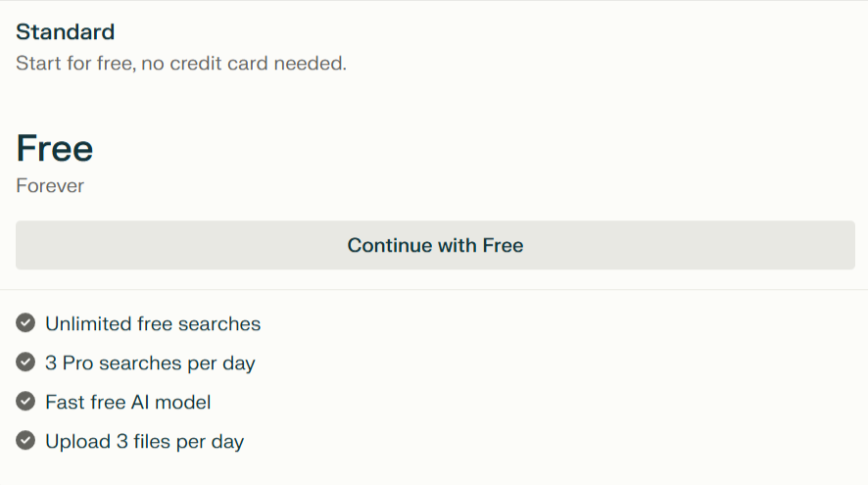Select the Unlimited free searches feature text
The height and width of the screenshot is (485, 868).
[153, 324]
